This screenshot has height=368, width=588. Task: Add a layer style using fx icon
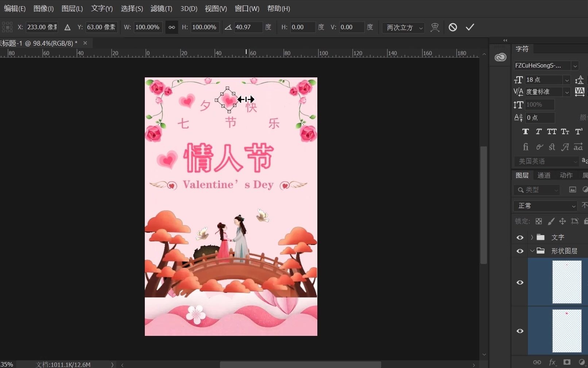[552, 362]
